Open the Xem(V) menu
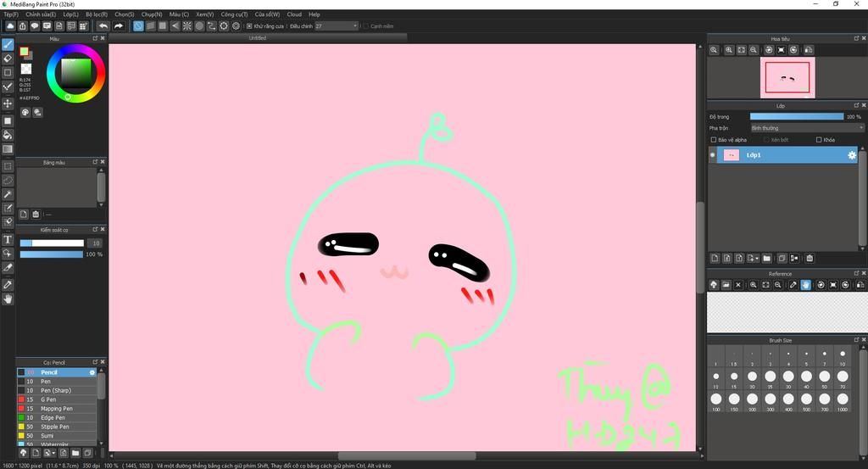 [x=204, y=14]
